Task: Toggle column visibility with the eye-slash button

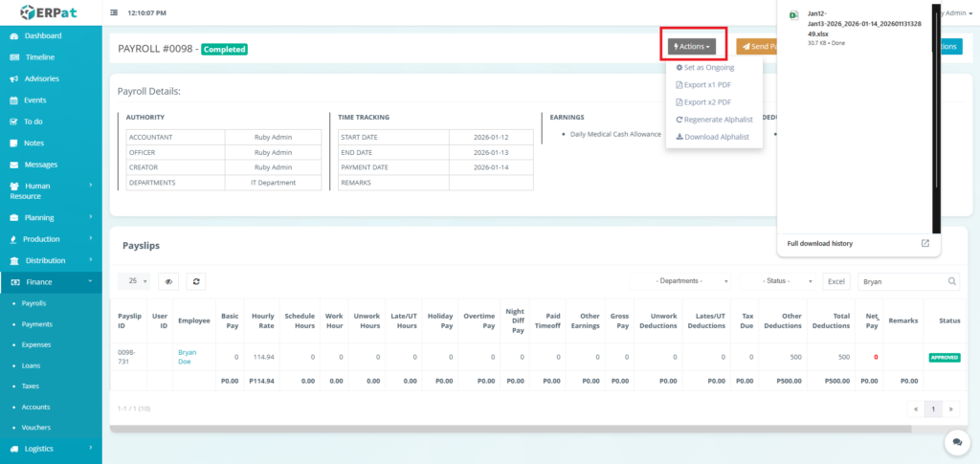Action: click(168, 281)
